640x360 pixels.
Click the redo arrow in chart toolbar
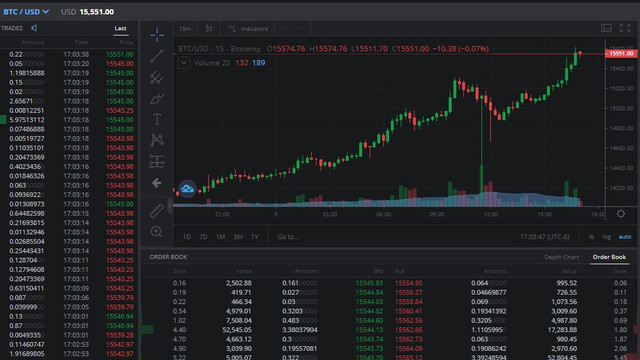(300, 29)
